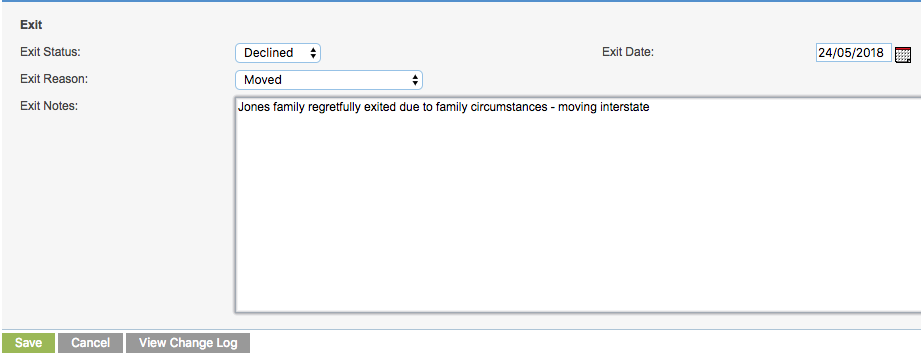This screenshot has width=921, height=361.
Task: Click the "Exit Notes:" label
Action: coord(49,106)
